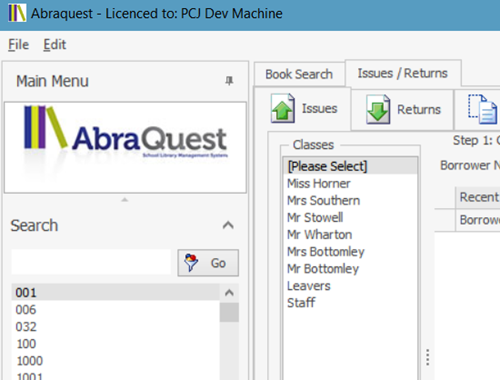Switch to the Book Search tab
The width and height of the screenshot is (500, 380).
click(x=299, y=74)
